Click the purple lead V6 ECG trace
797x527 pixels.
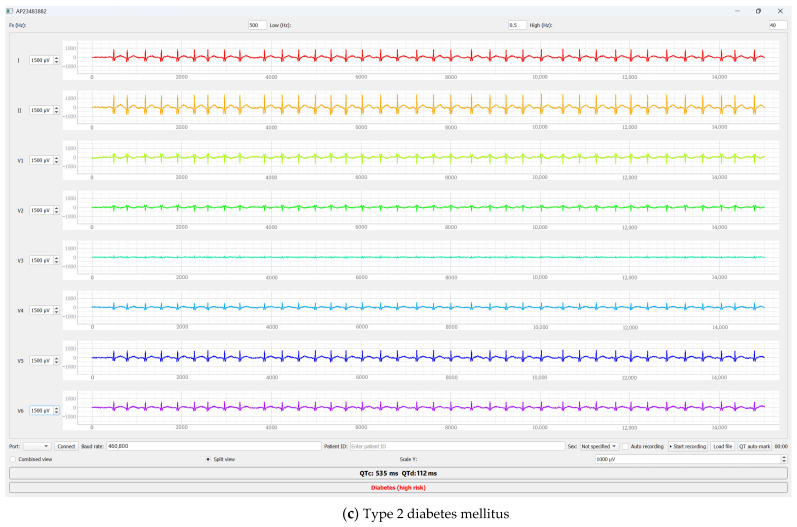pos(428,407)
